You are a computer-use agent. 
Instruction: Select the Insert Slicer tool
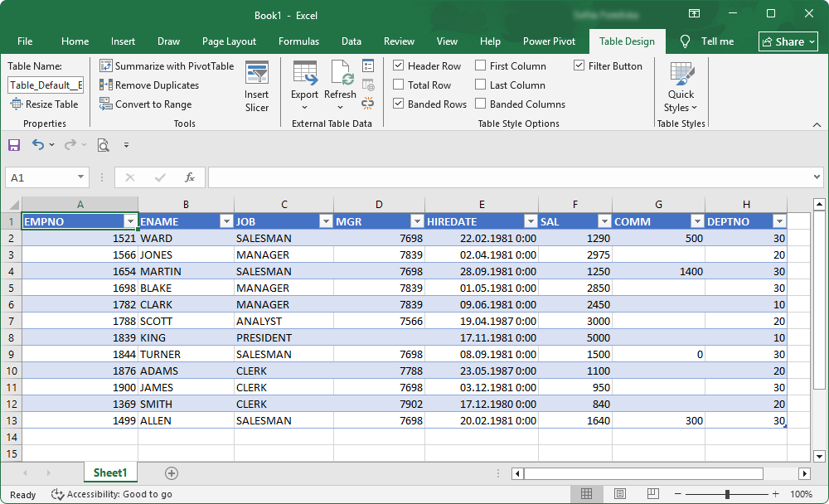point(257,85)
